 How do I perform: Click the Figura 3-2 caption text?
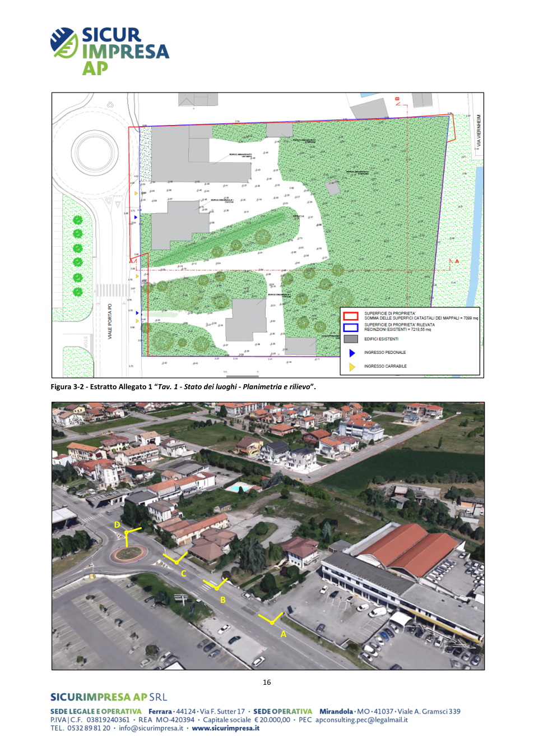pos(183,386)
